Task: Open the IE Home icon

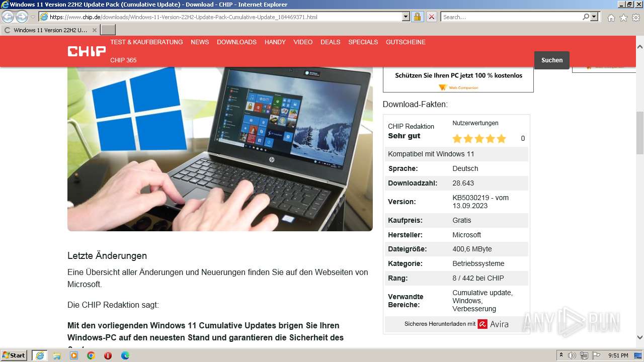Action: pyautogui.click(x=611, y=18)
